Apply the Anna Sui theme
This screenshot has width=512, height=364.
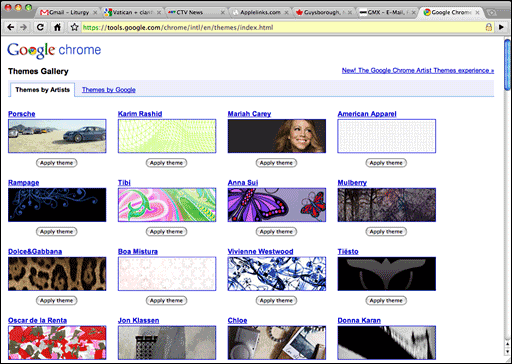276,231
